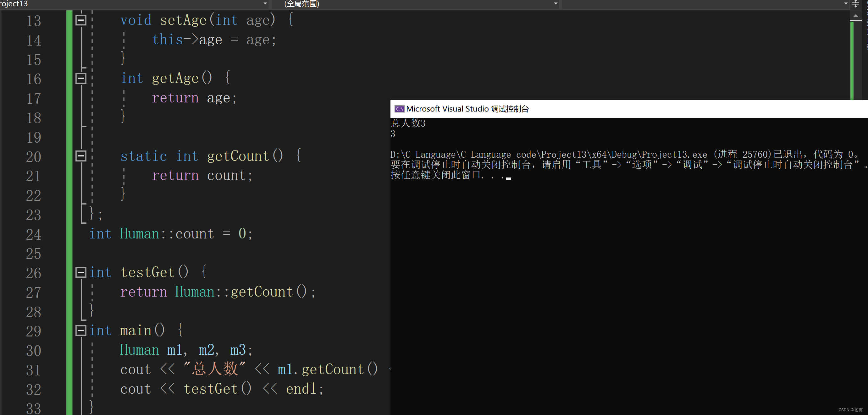Image resolution: width=868 pixels, height=415 pixels.
Task: Open the global scope (全局范围) dropdown
Action: click(x=556, y=4)
